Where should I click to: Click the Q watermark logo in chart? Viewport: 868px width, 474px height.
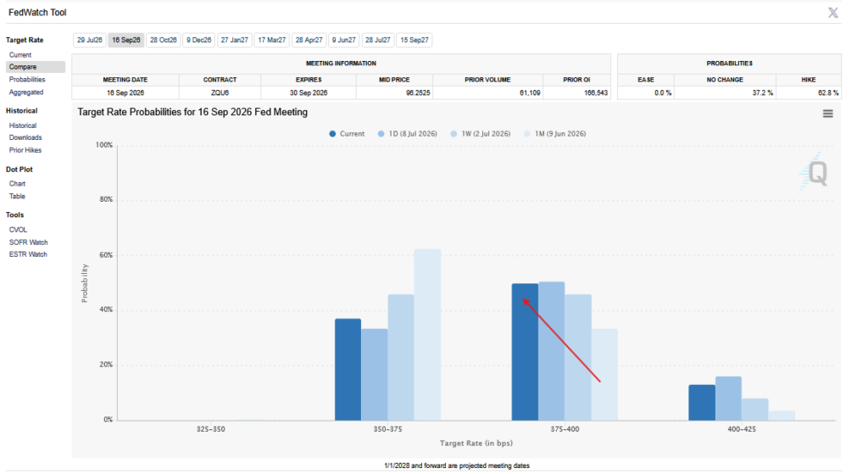[x=815, y=172]
